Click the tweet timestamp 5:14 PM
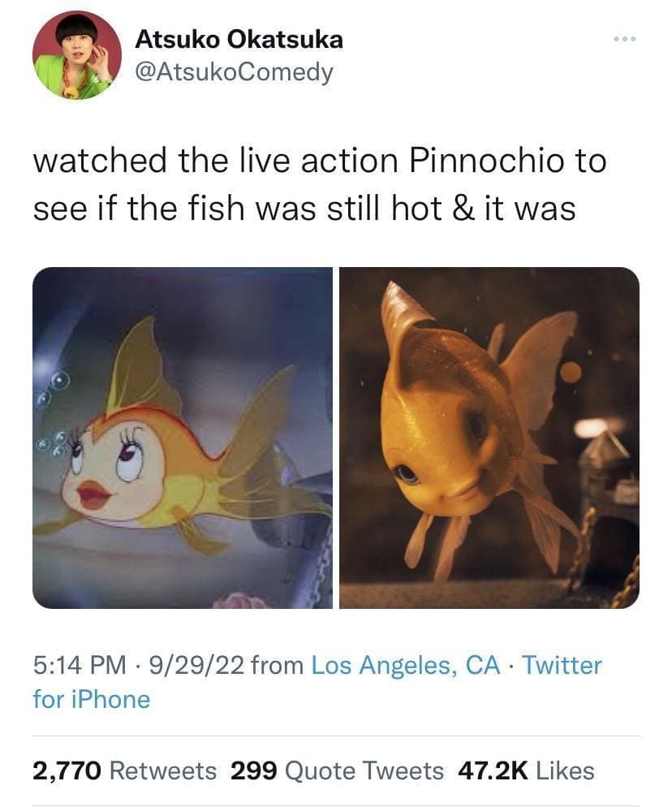Viewport: 672px width, 807px height. pyautogui.click(x=75, y=666)
